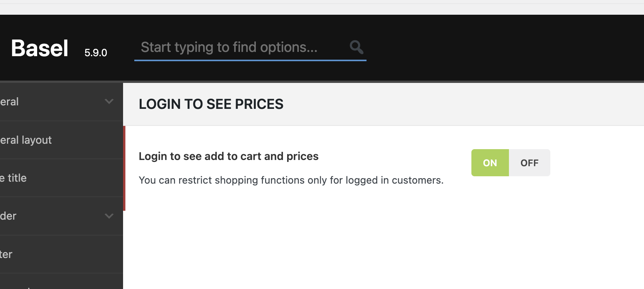Image resolution: width=644 pixels, height=289 pixels.
Task: Click the 'Login to see add to cart and prices' label
Action: coord(228,156)
